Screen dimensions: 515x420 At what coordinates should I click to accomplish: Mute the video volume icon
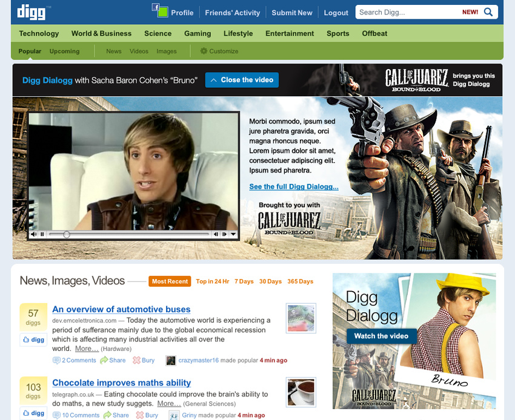tap(33, 234)
